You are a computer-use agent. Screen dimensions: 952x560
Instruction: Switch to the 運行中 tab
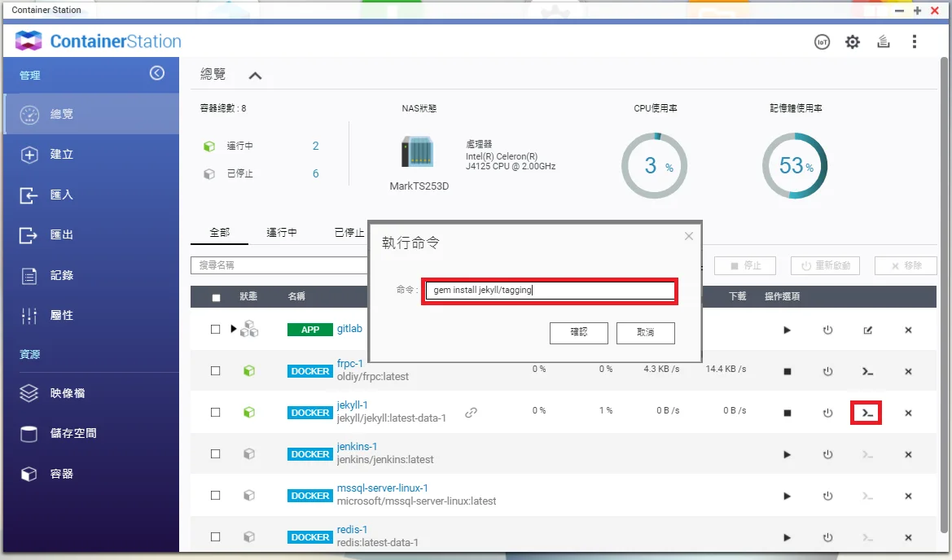(282, 232)
